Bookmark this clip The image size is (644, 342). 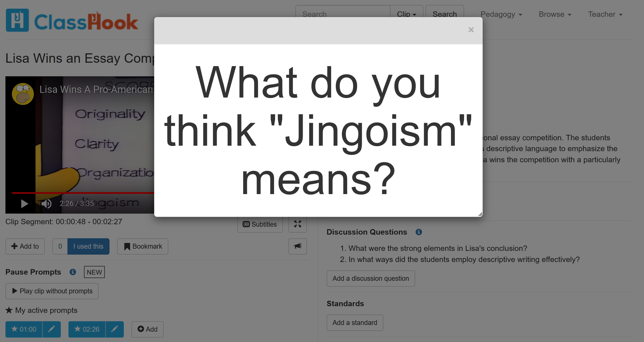(143, 246)
